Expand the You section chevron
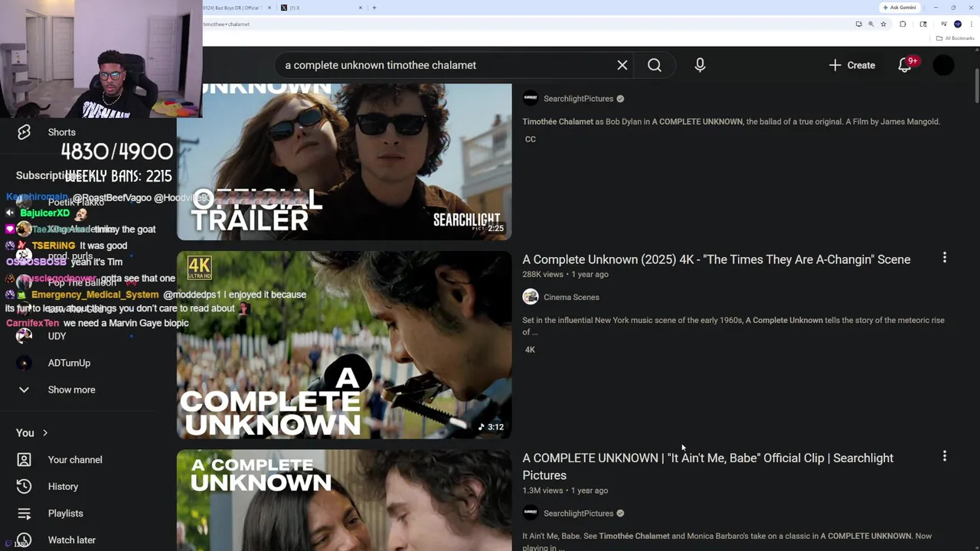Viewport: 980px width, 551px height. tap(44, 433)
